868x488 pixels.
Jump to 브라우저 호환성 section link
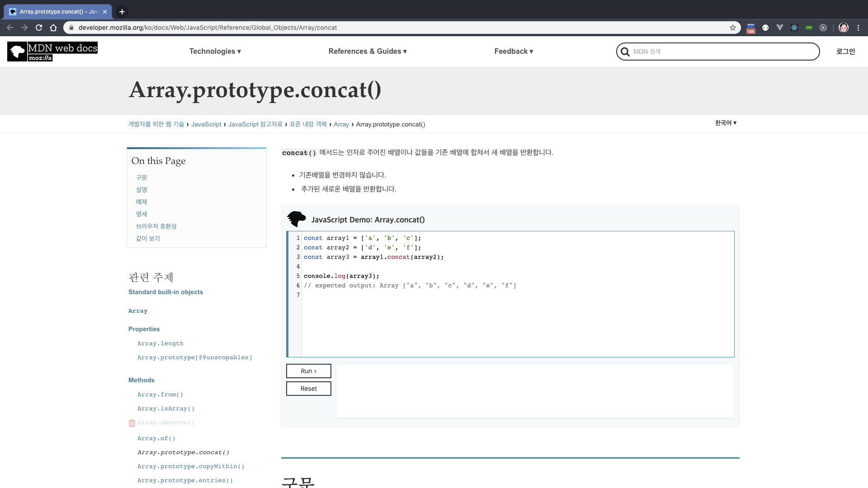click(x=156, y=226)
